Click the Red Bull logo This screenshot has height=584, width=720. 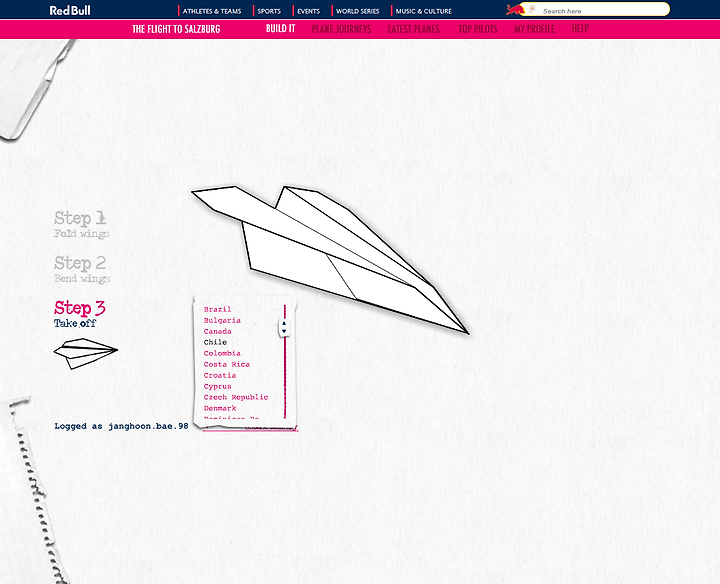[x=70, y=10]
